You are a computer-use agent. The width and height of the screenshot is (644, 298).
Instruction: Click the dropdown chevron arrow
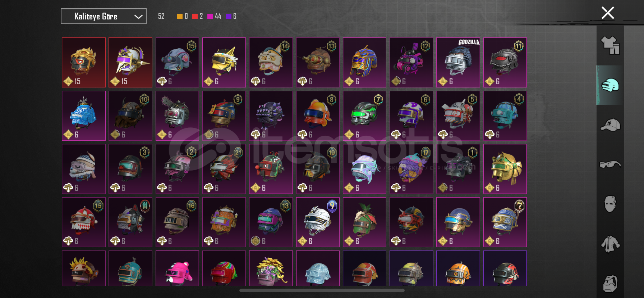coord(138,17)
